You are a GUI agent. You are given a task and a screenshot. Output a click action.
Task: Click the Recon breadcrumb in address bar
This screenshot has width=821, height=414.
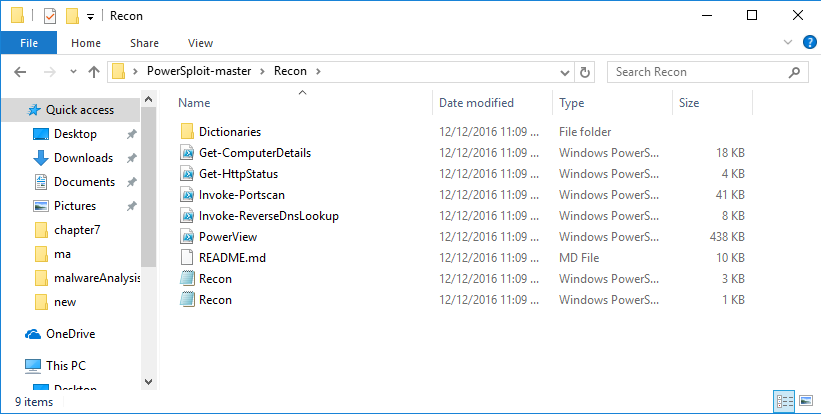[290, 71]
